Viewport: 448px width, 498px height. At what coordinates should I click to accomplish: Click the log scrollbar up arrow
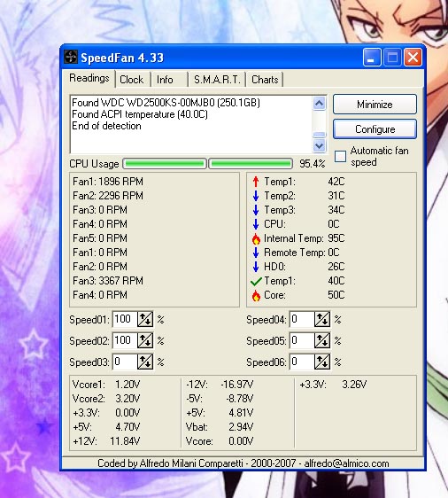coord(320,103)
